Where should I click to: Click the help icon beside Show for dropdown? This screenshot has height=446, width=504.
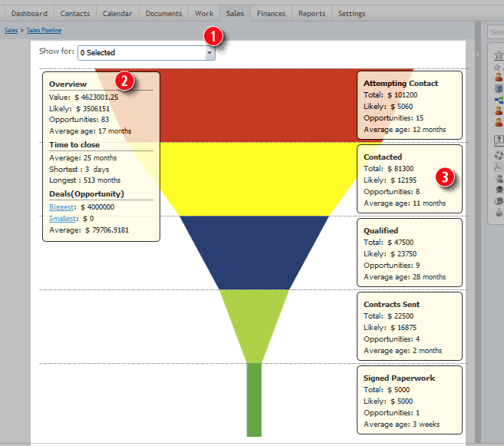[222, 52]
